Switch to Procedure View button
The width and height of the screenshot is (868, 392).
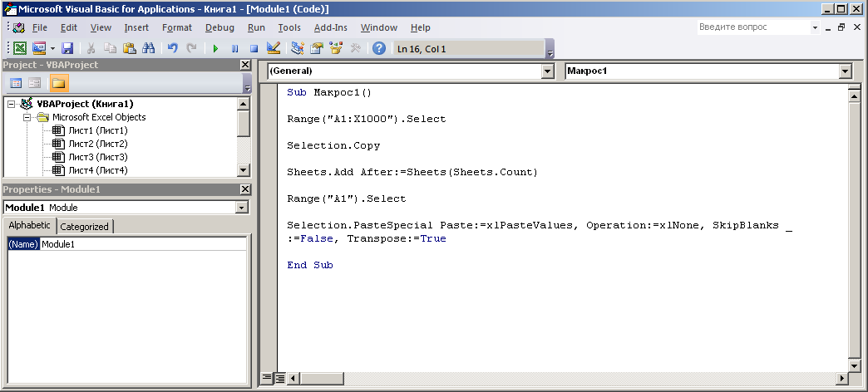click(x=266, y=378)
